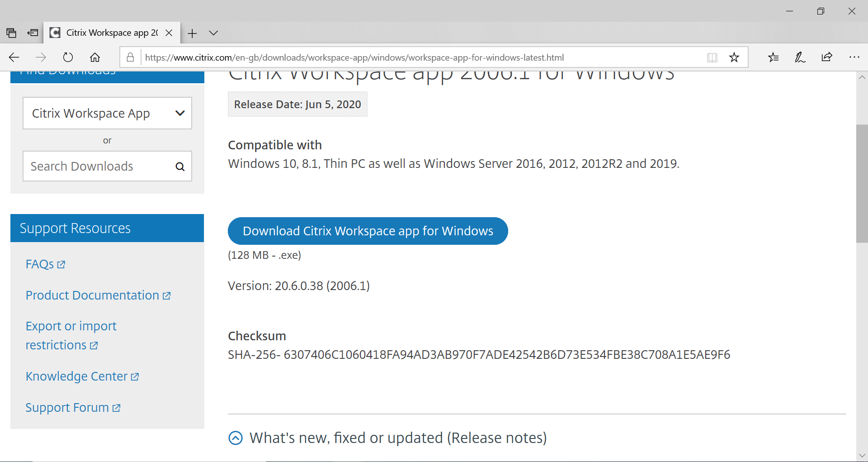Image resolution: width=868 pixels, height=462 pixels.
Task: Click scrollbar up arrow
Action: tap(862, 77)
